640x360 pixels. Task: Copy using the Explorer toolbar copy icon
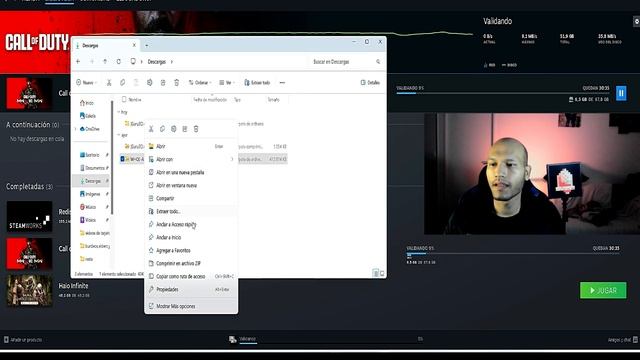[122, 82]
